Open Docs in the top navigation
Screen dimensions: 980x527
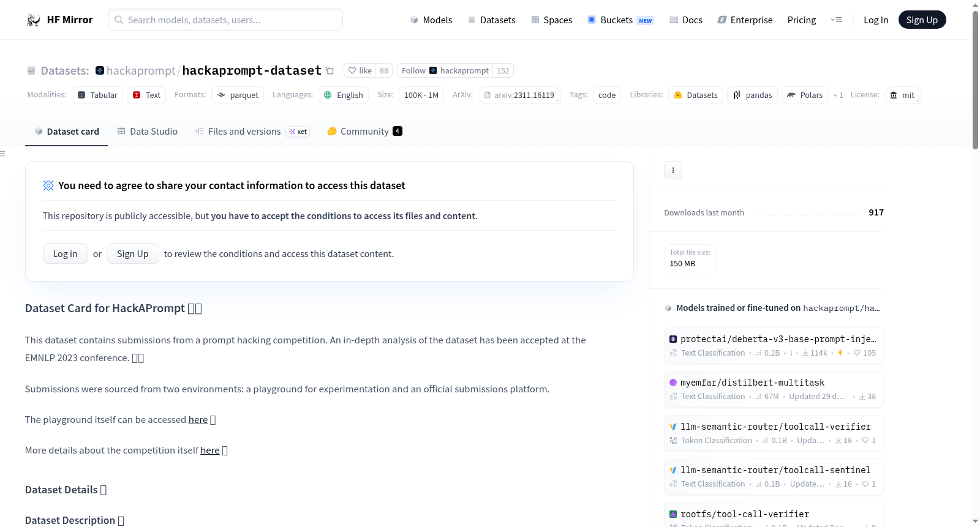pos(685,20)
